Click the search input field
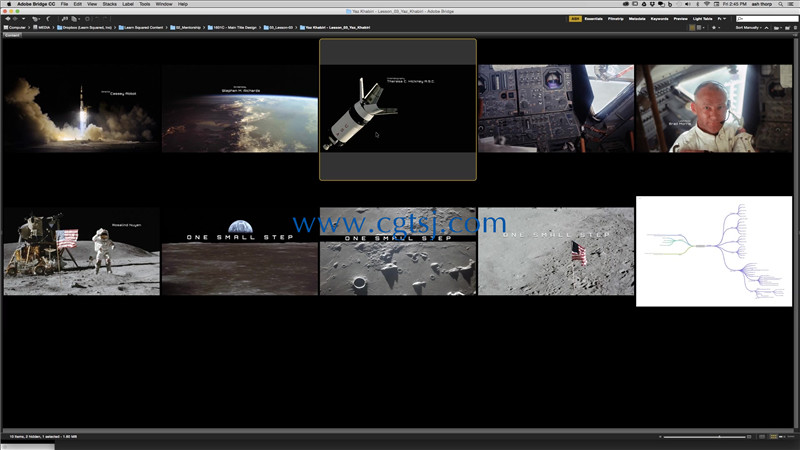The width and height of the screenshot is (800, 450). point(766,19)
